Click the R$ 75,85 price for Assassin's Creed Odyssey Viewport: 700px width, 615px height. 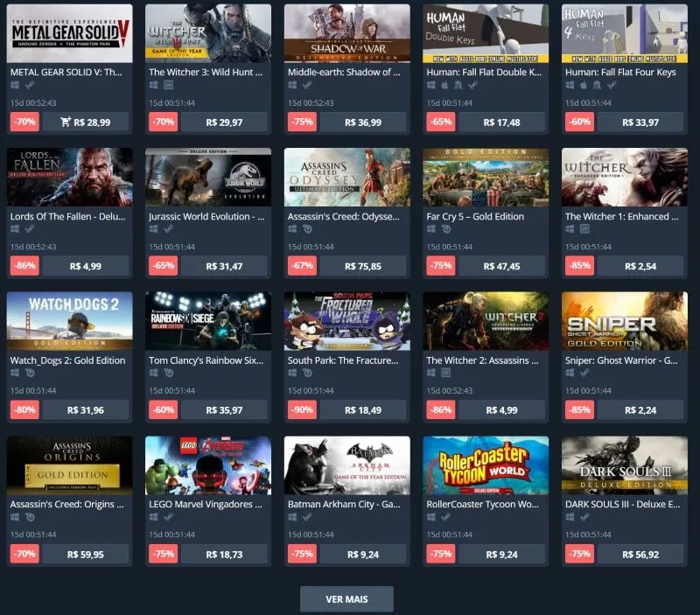point(363,266)
